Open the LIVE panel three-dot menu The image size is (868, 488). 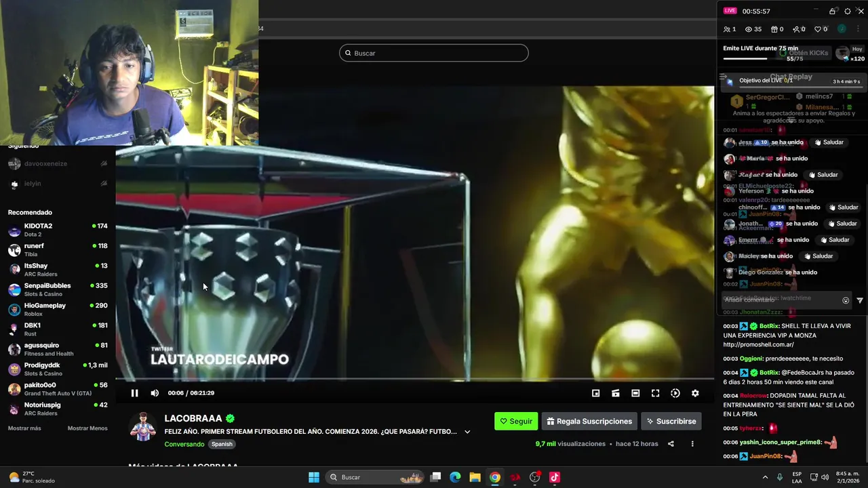click(856, 29)
